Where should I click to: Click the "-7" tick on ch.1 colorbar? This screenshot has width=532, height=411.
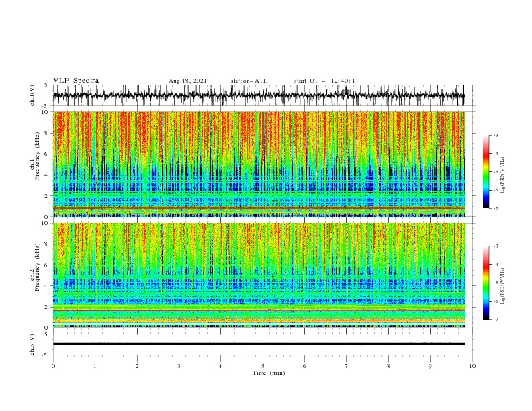[496, 208]
